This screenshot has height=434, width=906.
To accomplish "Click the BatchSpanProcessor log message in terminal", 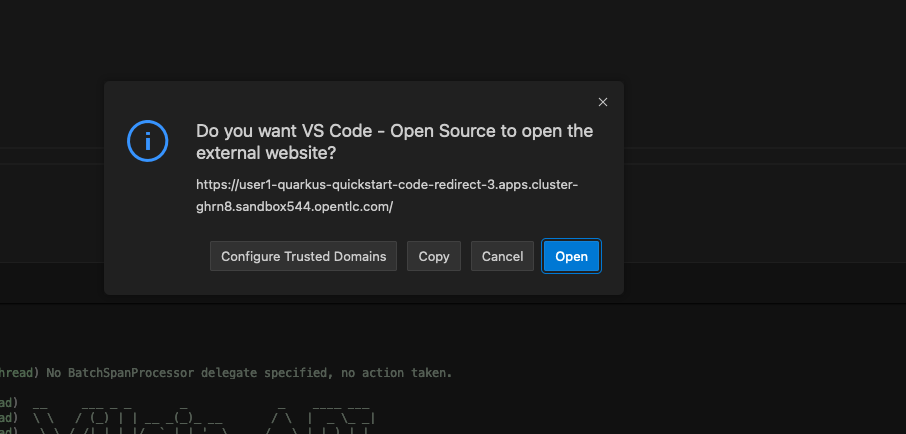I will point(249,373).
